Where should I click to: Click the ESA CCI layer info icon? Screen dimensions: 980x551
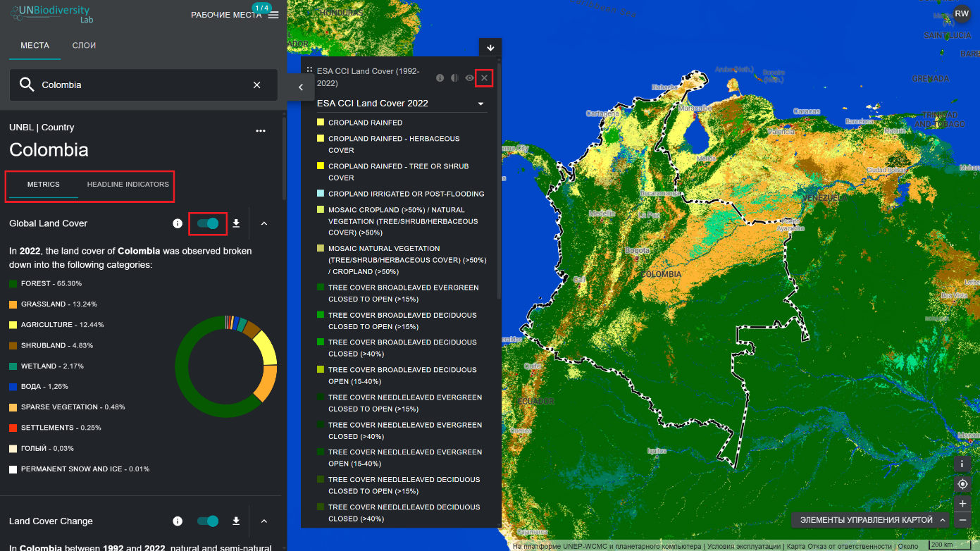[x=440, y=78]
